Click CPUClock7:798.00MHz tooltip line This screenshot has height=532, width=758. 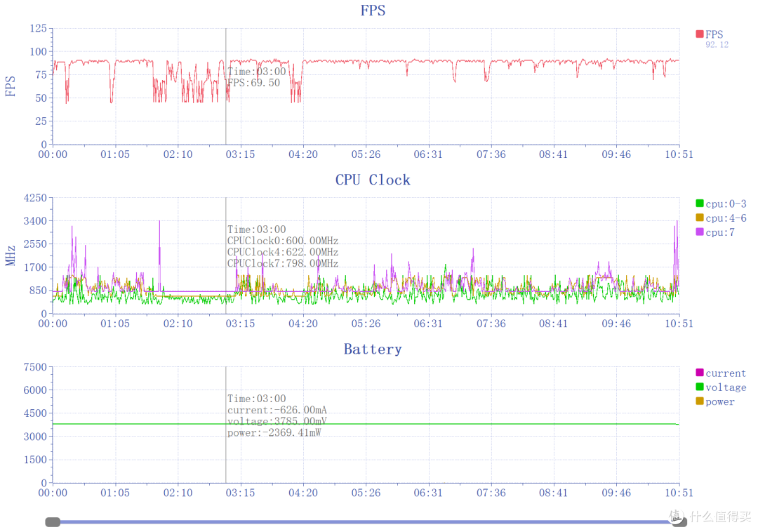pos(283,263)
